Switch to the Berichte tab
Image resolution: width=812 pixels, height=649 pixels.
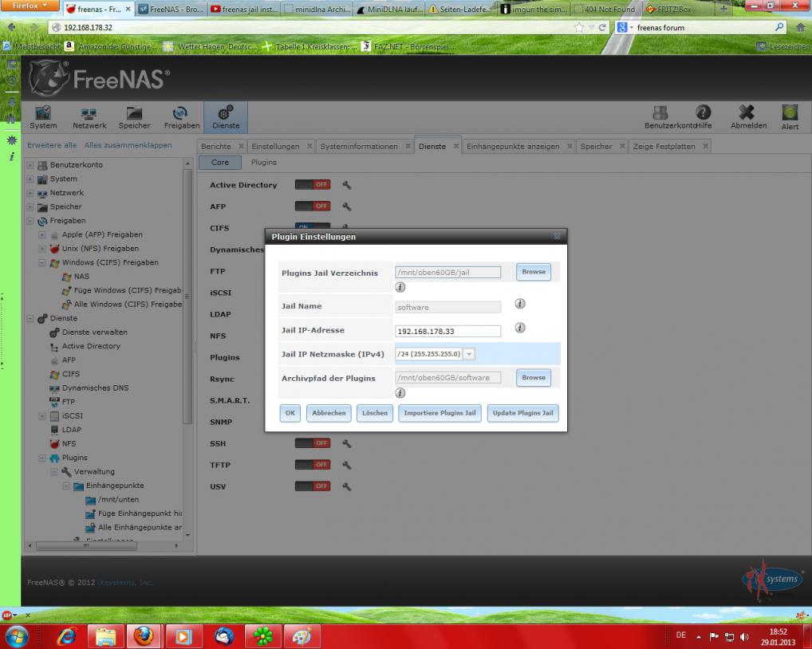pos(216,147)
